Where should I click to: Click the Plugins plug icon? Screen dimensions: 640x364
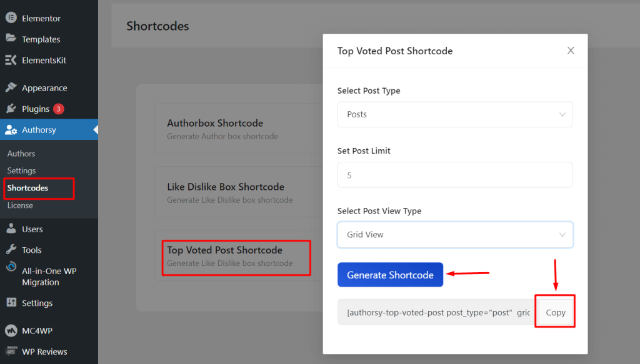tap(11, 109)
